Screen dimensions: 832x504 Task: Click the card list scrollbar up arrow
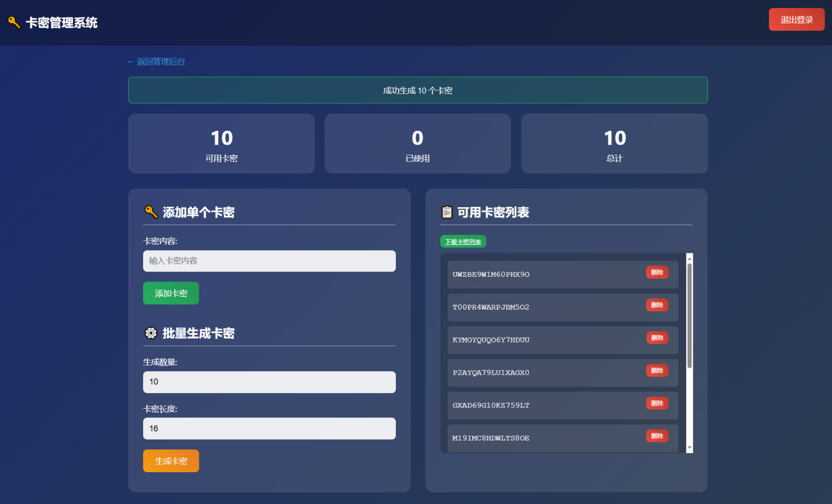(x=689, y=258)
